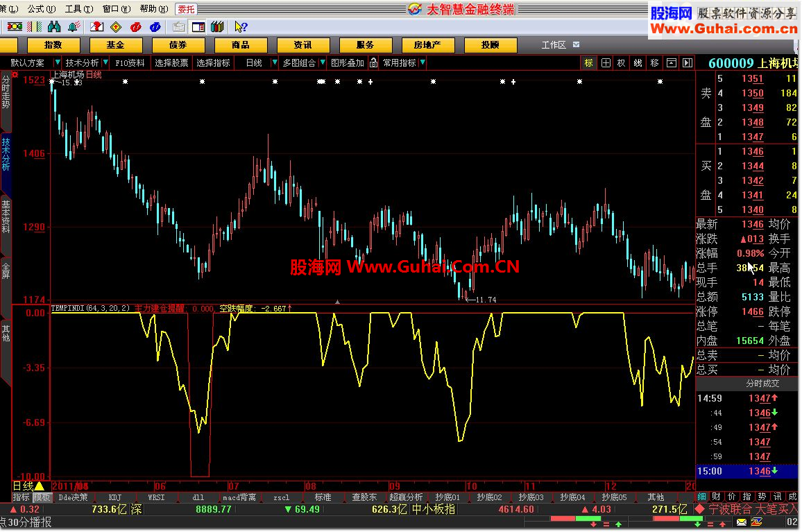Open the 公式(U) menu

(42, 9)
